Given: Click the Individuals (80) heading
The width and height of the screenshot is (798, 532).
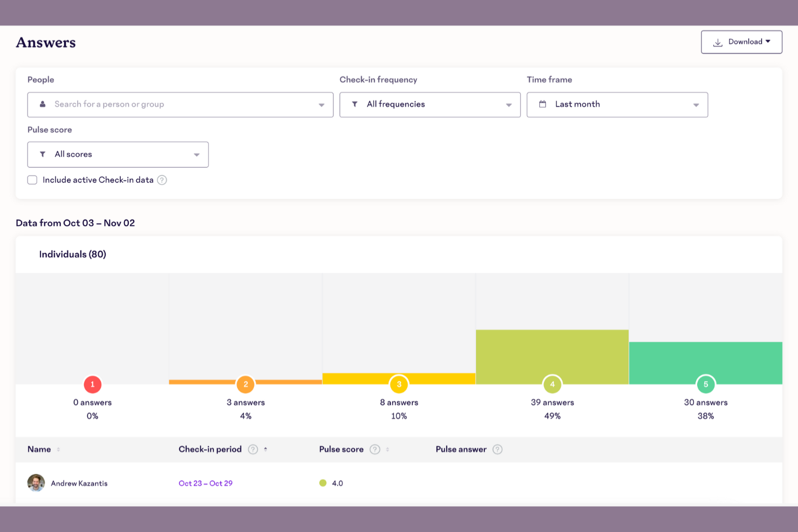Looking at the screenshot, I should [73, 254].
